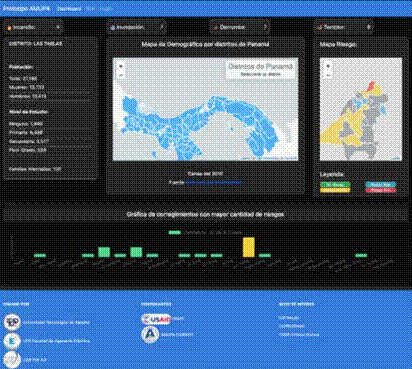Click the red district on risk map
Image resolution: width=412 pixels, height=369 pixels.
(x=372, y=86)
